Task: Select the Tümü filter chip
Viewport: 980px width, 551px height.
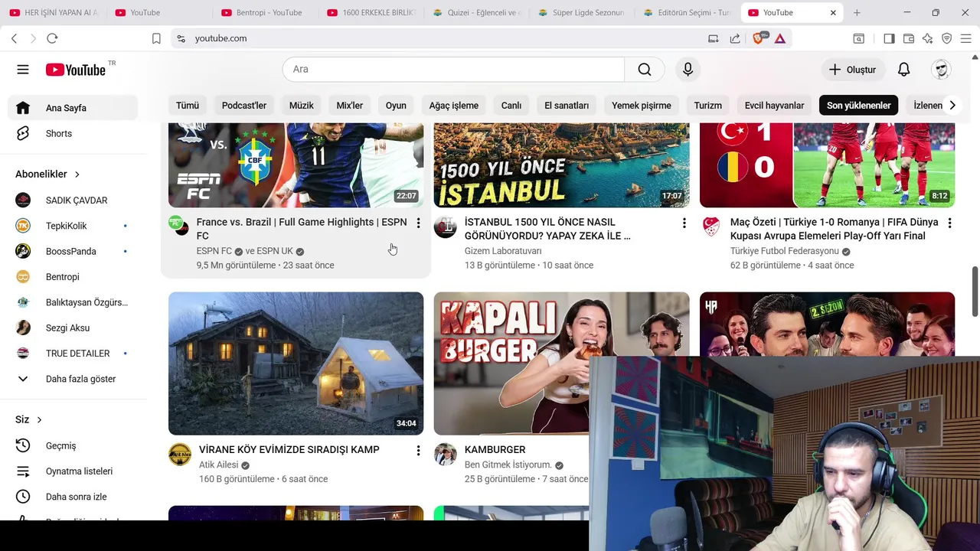Action: tap(188, 106)
